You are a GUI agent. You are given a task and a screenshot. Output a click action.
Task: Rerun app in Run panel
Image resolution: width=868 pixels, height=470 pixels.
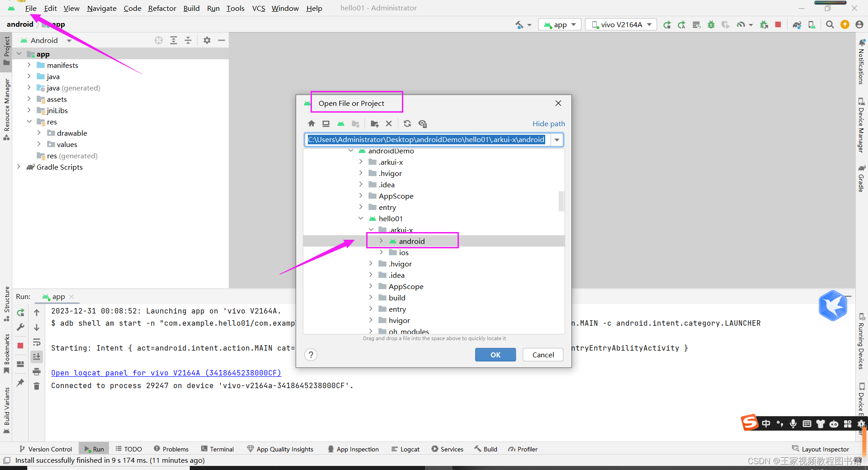click(20, 313)
